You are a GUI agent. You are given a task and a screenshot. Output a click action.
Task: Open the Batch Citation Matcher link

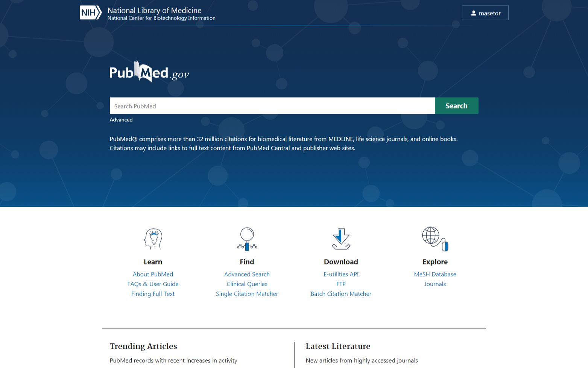click(x=341, y=294)
